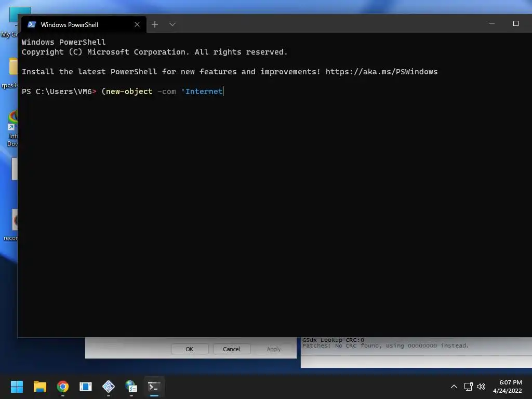Click the Terminal icon in taskbar
The image size is (532, 399).
pyautogui.click(x=154, y=387)
